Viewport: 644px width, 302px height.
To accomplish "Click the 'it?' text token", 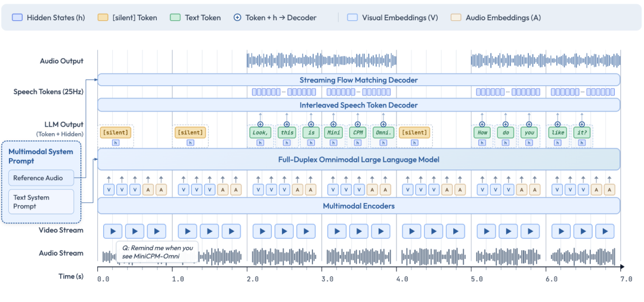I will [581, 132].
